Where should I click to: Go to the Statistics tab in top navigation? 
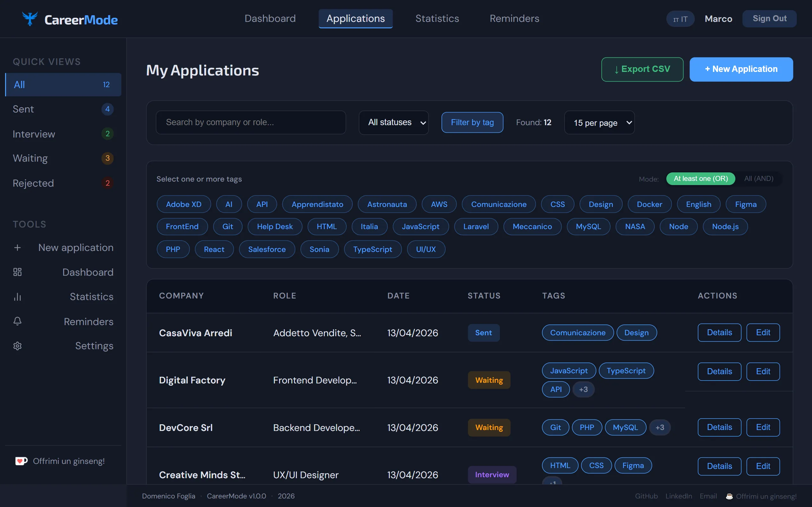(x=437, y=18)
